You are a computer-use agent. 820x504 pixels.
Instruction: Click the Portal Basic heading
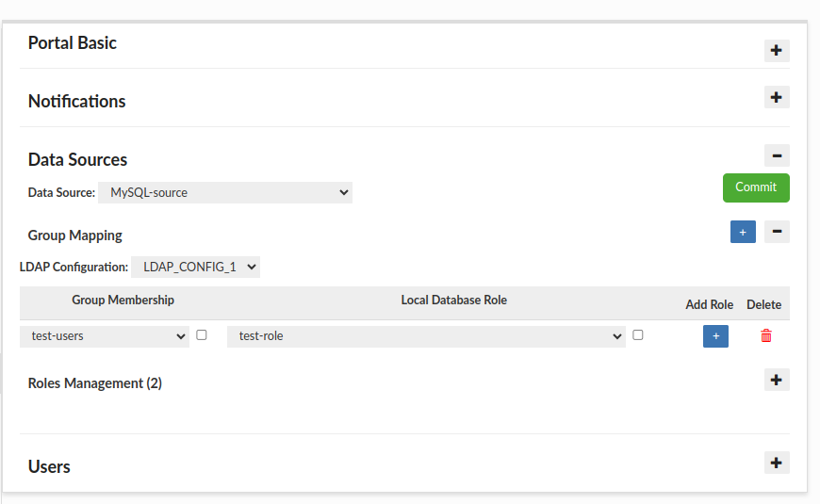click(x=73, y=43)
